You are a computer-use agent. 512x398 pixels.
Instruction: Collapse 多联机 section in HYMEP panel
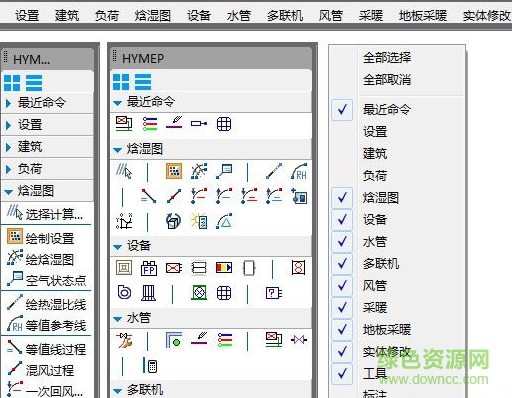point(117,391)
